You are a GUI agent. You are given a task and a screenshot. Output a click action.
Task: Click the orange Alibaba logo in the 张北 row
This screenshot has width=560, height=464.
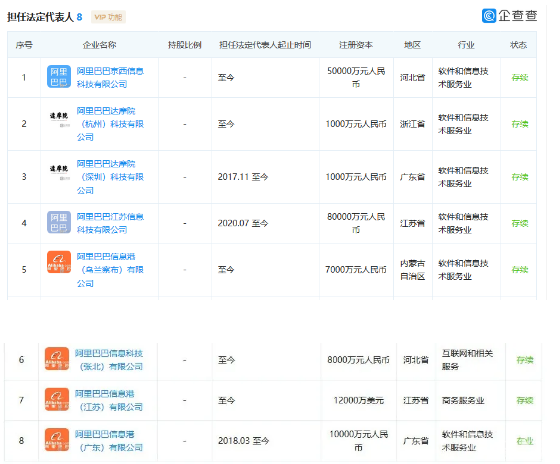point(57,359)
